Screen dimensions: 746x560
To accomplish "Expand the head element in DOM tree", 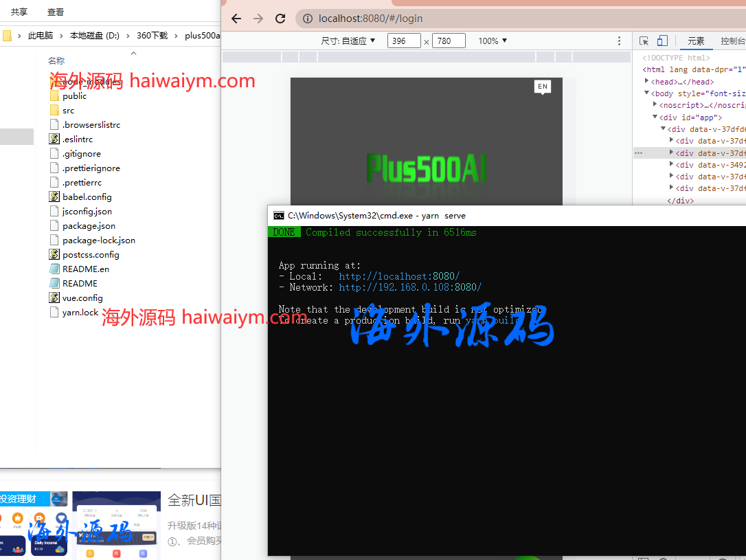I will (x=646, y=81).
